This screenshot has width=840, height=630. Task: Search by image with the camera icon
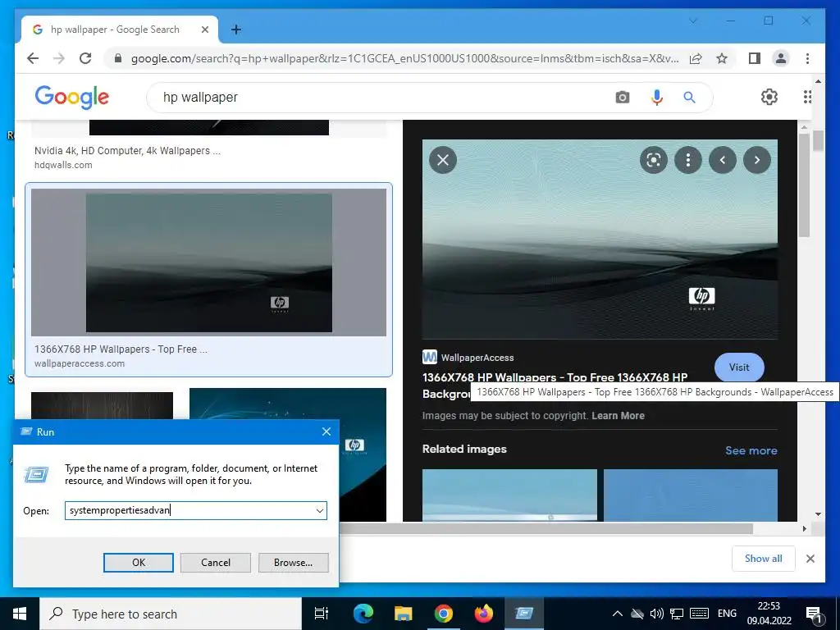[623, 97]
